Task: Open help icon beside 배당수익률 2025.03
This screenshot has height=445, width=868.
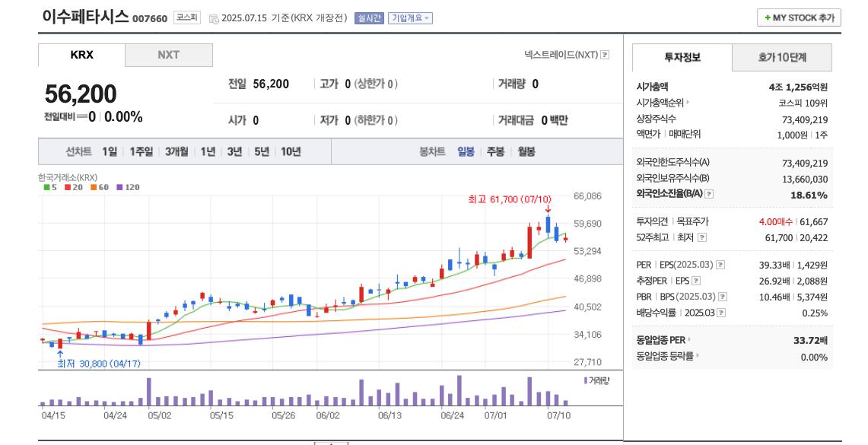Action: click(720, 313)
